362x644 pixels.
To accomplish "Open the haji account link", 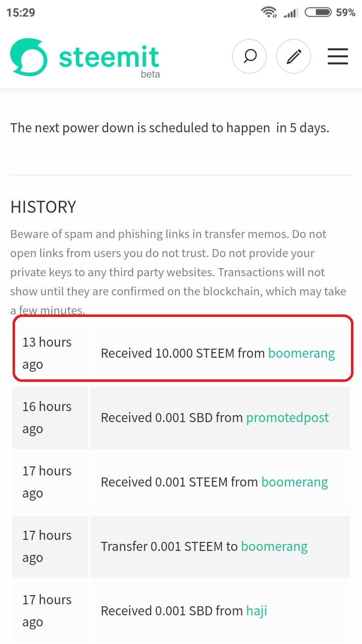I will tap(257, 611).
